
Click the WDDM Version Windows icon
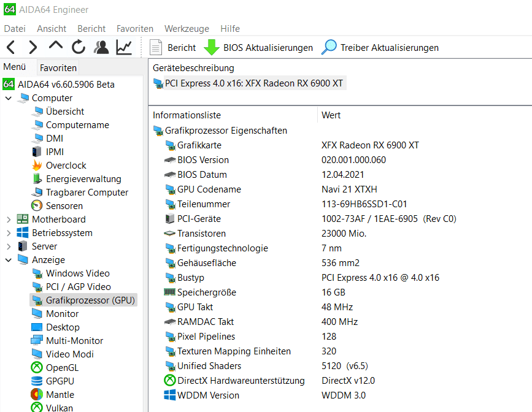tap(169, 395)
